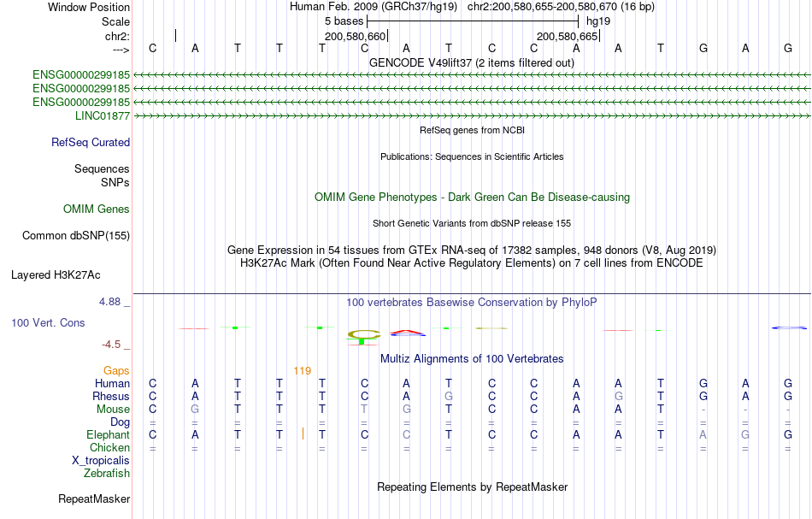Select the Human species row label
The width and height of the screenshot is (812, 519).
(x=112, y=384)
